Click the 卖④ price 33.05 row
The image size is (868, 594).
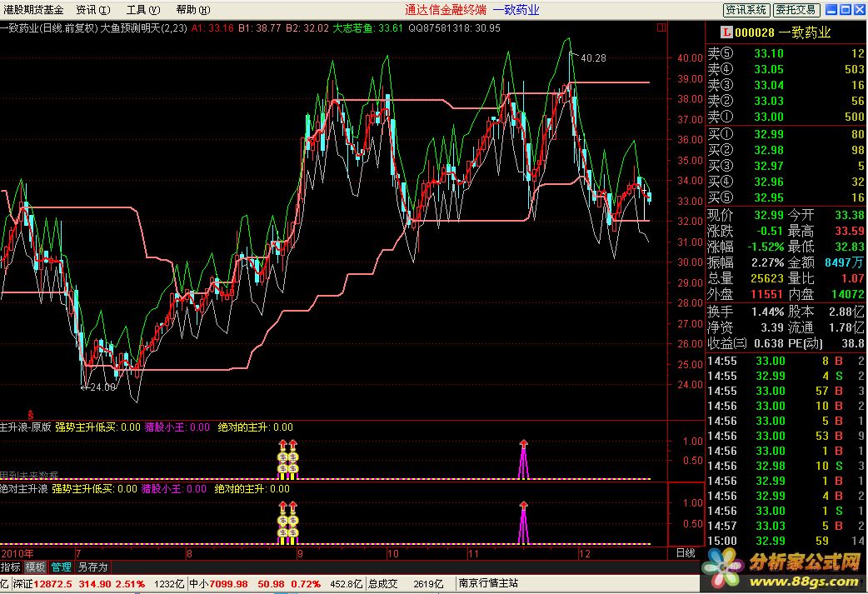point(786,69)
